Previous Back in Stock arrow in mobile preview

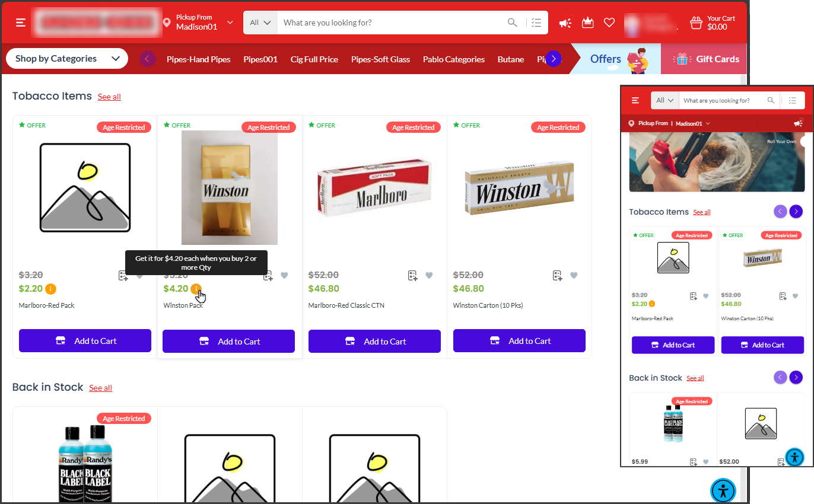point(780,377)
